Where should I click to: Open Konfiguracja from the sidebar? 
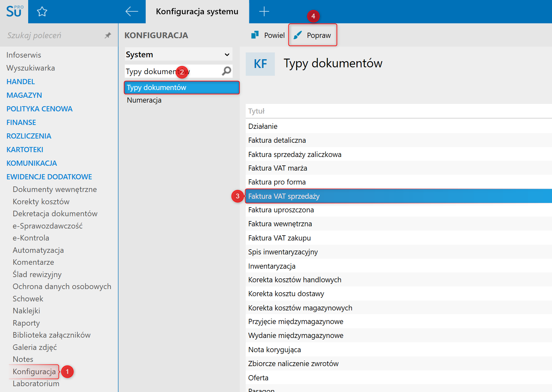(34, 372)
